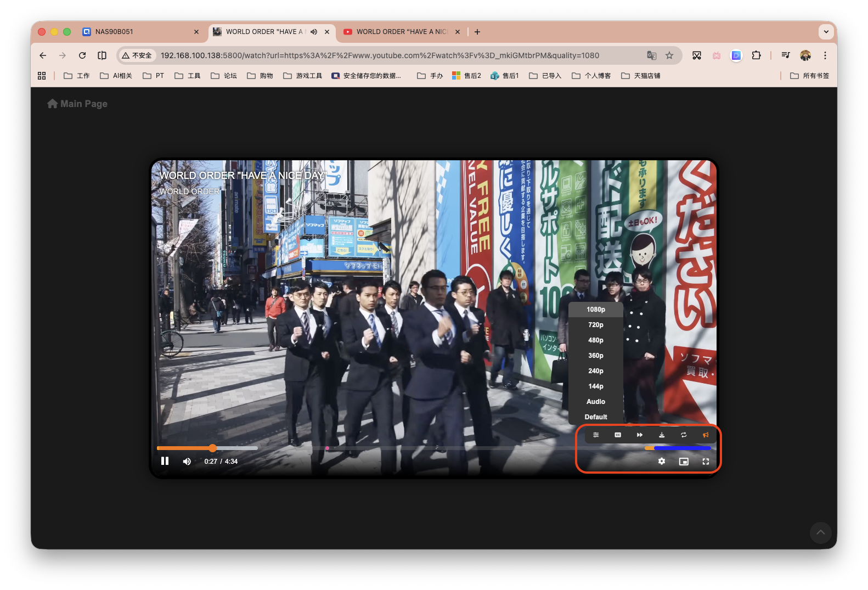Select 480p quality
This screenshot has height=590, width=868.
point(596,340)
